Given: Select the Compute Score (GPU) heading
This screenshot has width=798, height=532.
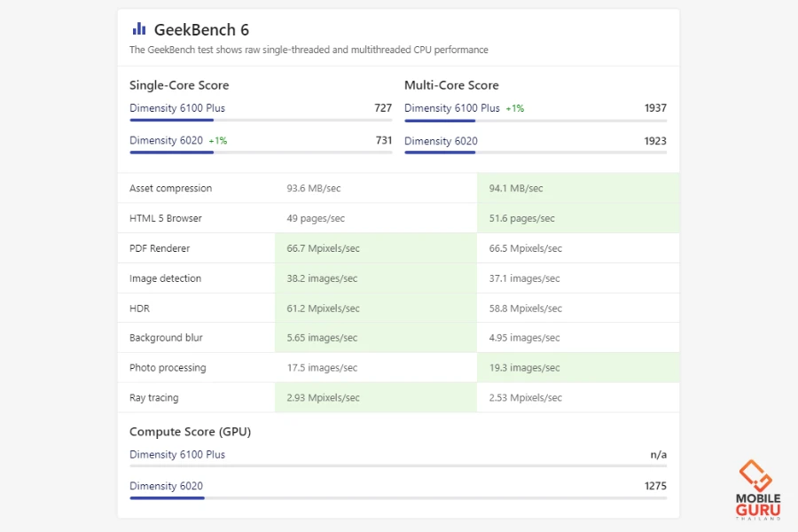Looking at the screenshot, I should click(190, 432).
